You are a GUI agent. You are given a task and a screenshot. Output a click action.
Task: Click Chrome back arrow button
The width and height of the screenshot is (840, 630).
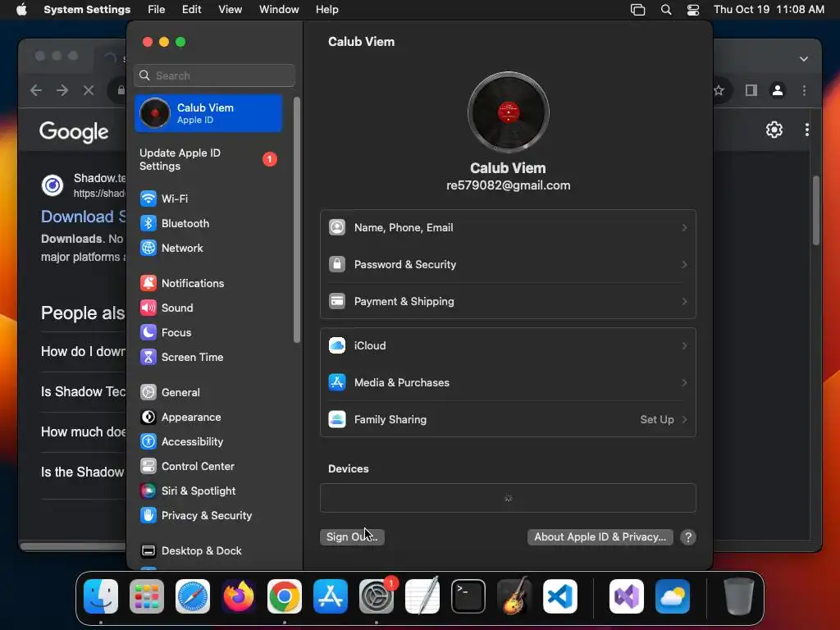(x=36, y=90)
